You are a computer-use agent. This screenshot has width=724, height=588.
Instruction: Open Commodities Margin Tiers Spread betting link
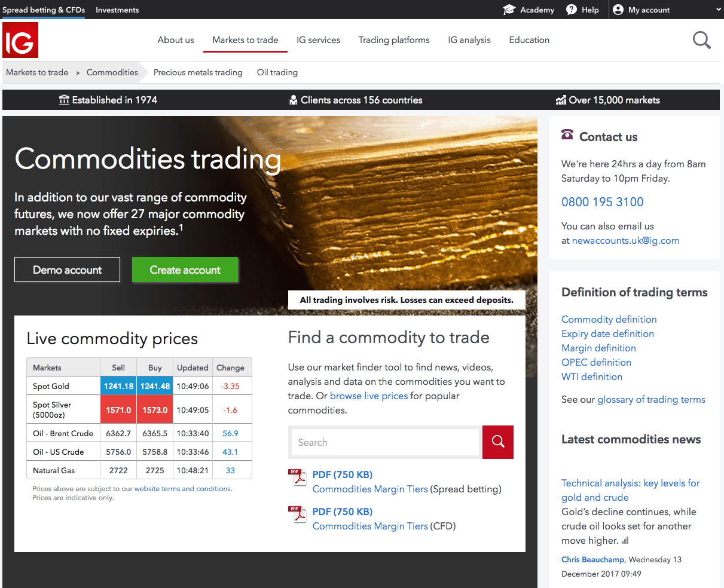370,489
